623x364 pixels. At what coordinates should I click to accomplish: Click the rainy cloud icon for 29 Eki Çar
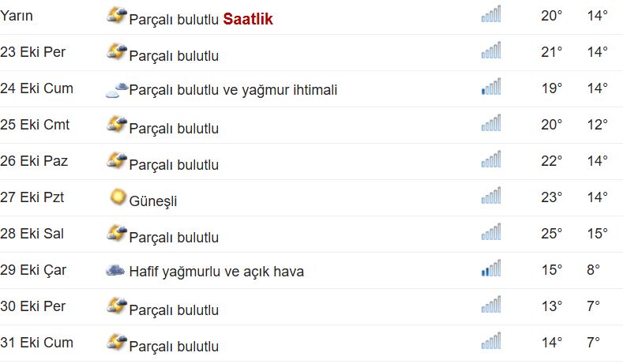pyautogui.click(x=116, y=271)
